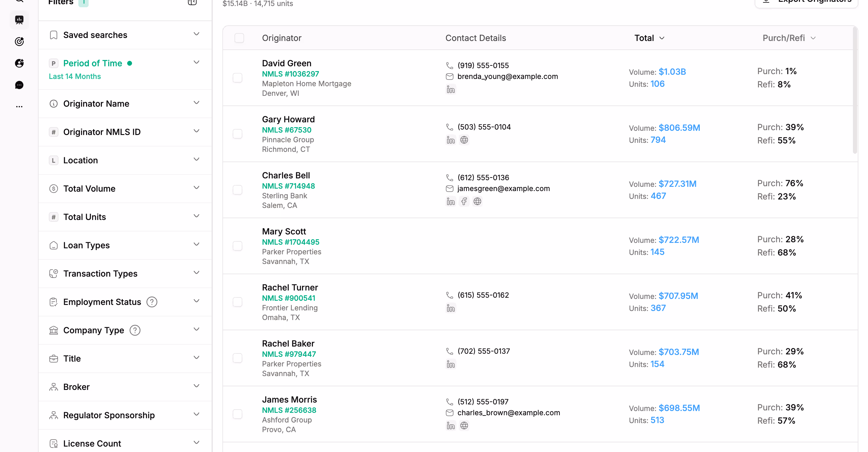Open James Morris's LinkedIn icon
868x452 pixels.
pyautogui.click(x=451, y=426)
